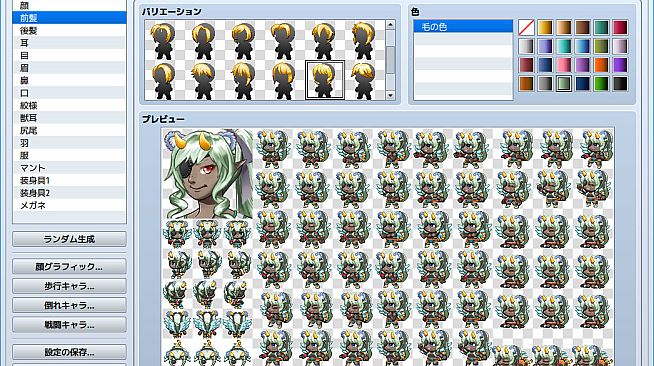The image size is (654, 366).
Task: Click the 倒れキャラ... button
Action: point(69,305)
